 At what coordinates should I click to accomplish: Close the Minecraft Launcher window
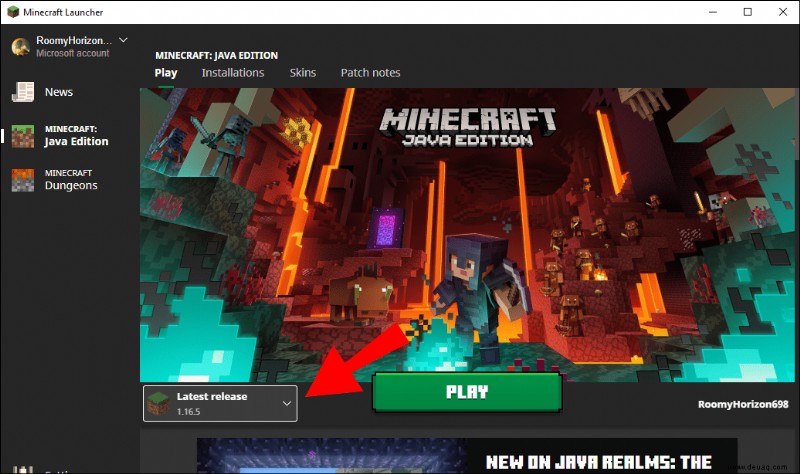[x=783, y=12]
